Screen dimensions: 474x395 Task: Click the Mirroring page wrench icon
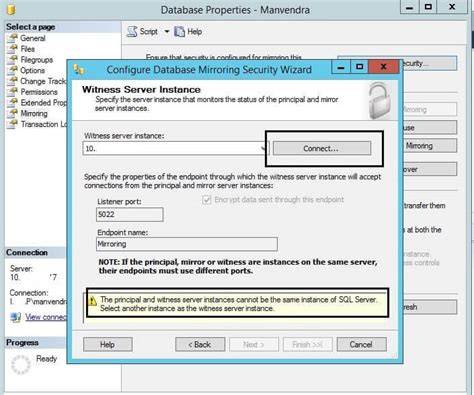coord(12,113)
